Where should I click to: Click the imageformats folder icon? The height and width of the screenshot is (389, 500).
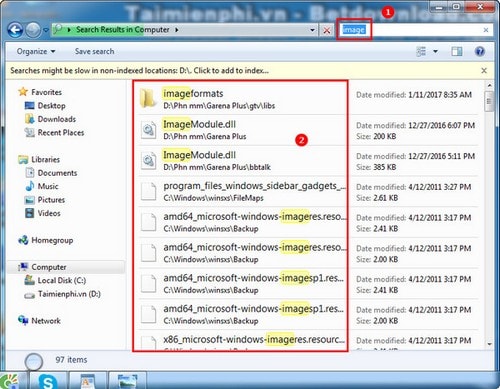point(148,99)
